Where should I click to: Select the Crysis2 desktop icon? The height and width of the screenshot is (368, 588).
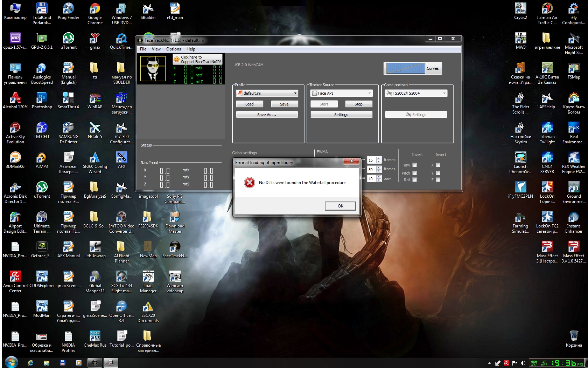pyautogui.click(x=520, y=12)
